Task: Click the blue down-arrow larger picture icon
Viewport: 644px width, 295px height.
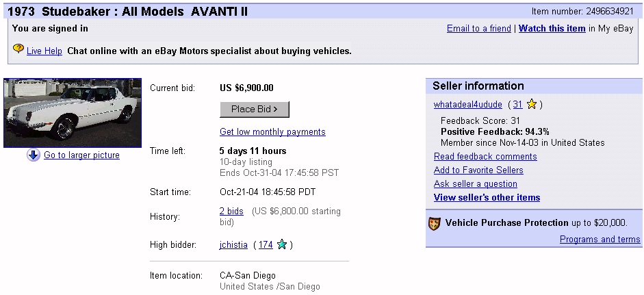Action: [x=34, y=155]
